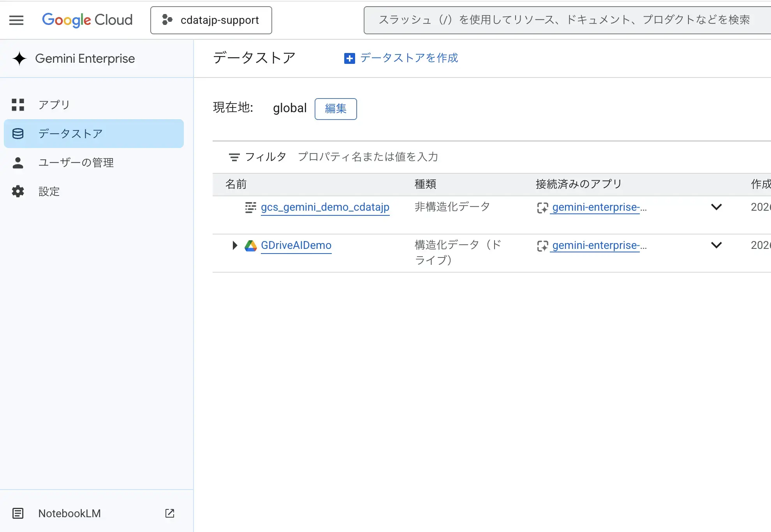Click the ユーザーの管理 person icon

(x=18, y=162)
